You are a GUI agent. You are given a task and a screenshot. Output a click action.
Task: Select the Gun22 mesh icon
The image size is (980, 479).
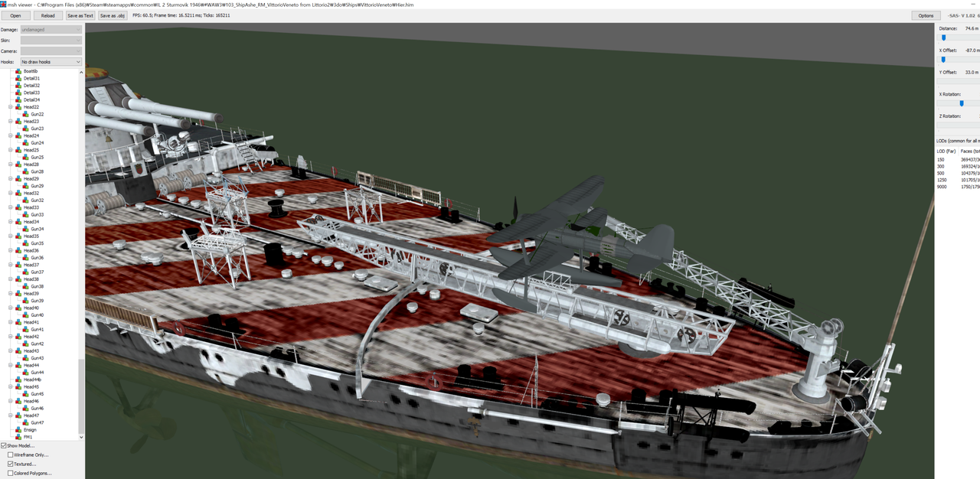coord(26,114)
